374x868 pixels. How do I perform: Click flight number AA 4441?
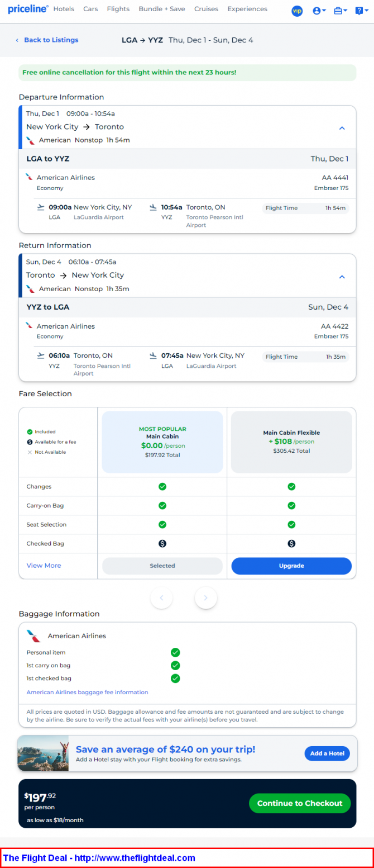click(x=334, y=178)
